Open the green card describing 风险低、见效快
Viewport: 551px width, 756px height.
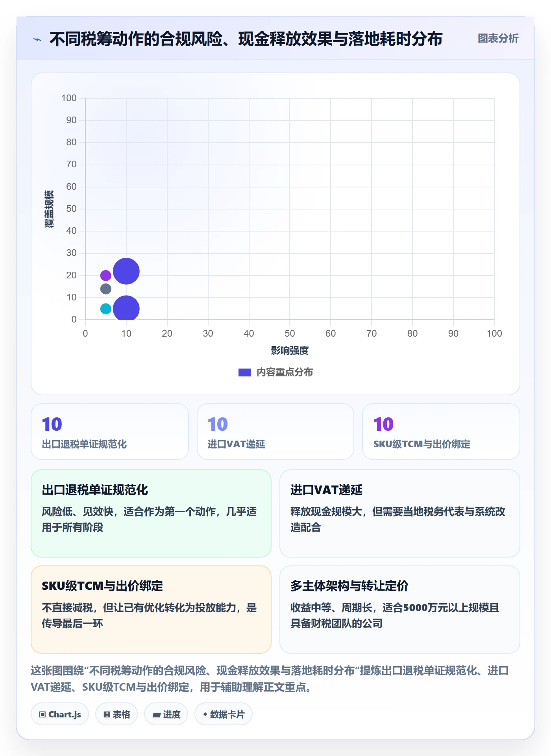(151, 513)
